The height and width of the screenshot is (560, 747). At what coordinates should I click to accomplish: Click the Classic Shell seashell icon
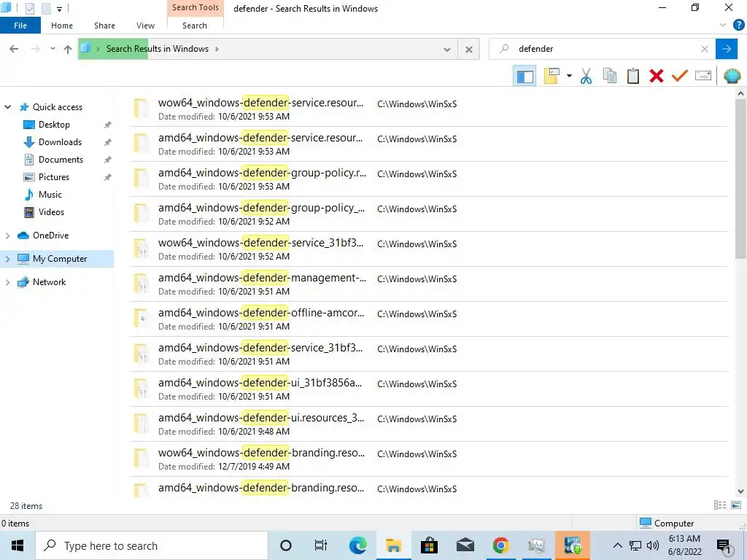(x=732, y=76)
